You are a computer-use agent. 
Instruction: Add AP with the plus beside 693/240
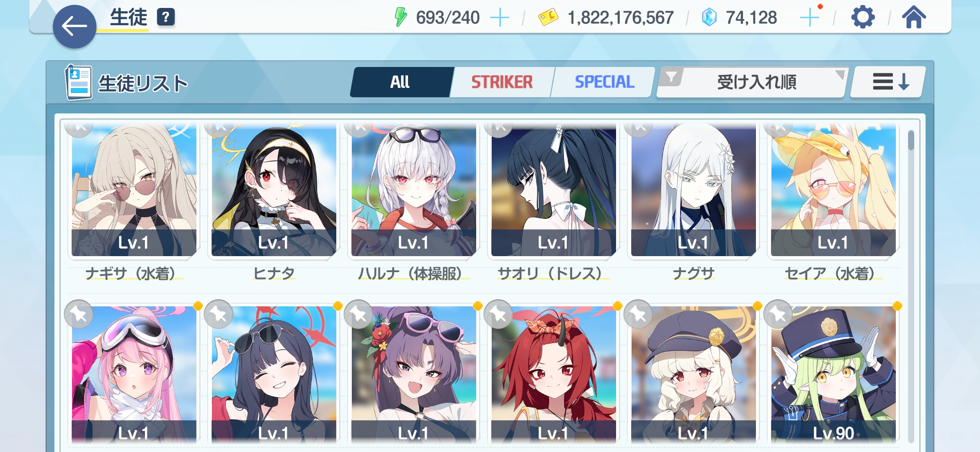pos(500,18)
